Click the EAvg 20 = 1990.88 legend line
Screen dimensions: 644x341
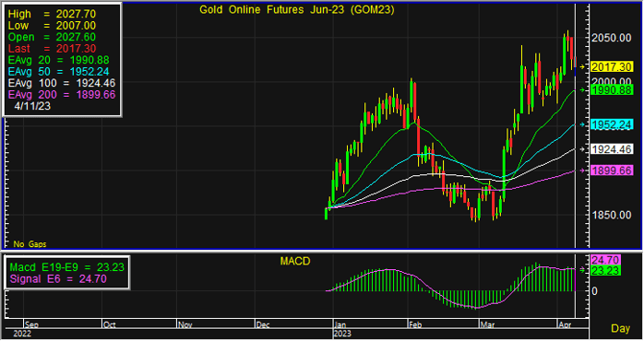tap(59, 60)
